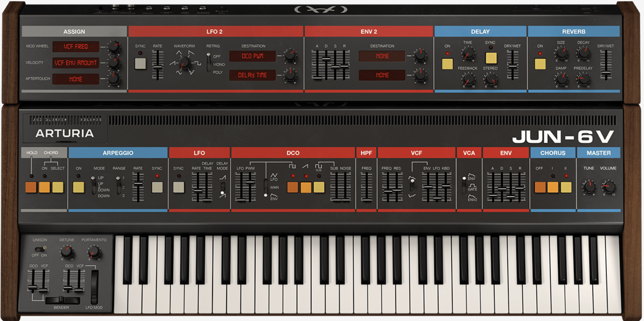
Task: Select Chorus mode II button
Action: click(566, 187)
